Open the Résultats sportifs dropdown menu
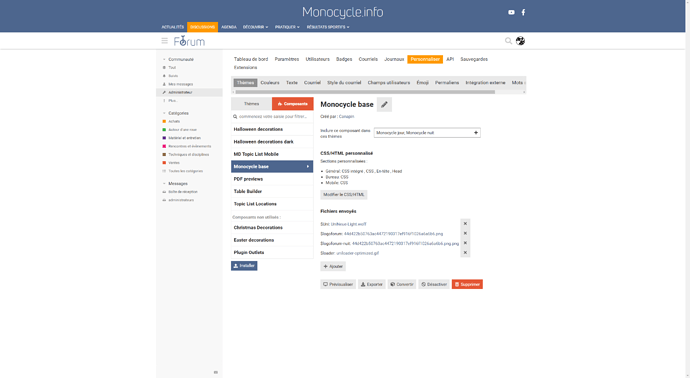The width and height of the screenshot is (690, 378). click(328, 27)
